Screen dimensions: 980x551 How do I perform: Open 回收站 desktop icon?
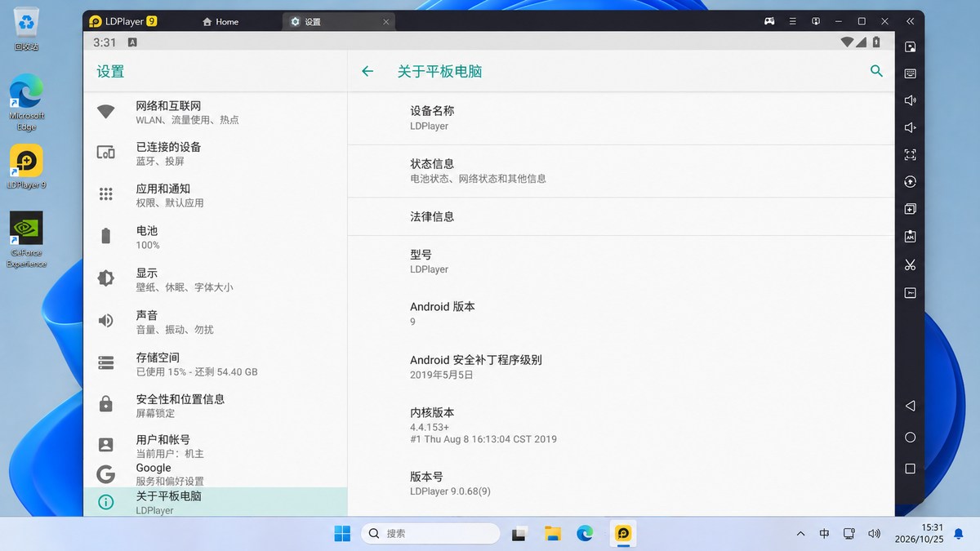[26, 29]
